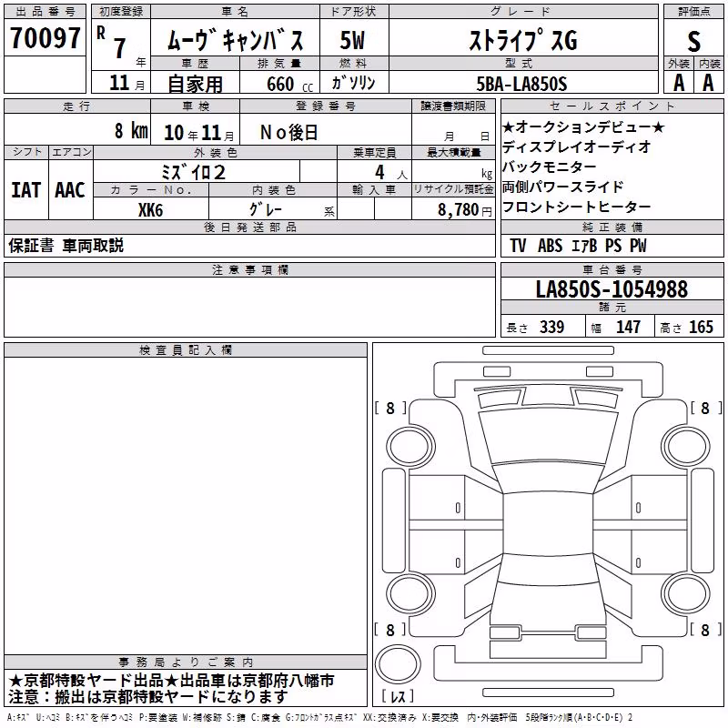
Task: Click the 内装 interior grade A
Action: 708,83
